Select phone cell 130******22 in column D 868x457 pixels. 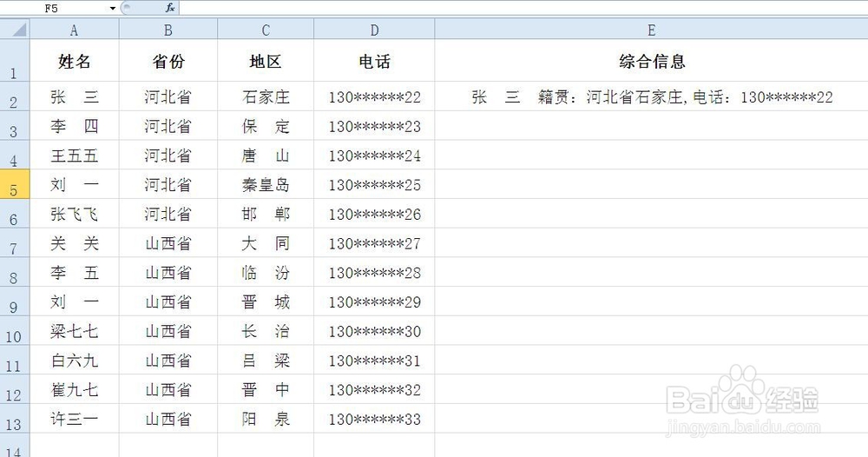pos(375,96)
